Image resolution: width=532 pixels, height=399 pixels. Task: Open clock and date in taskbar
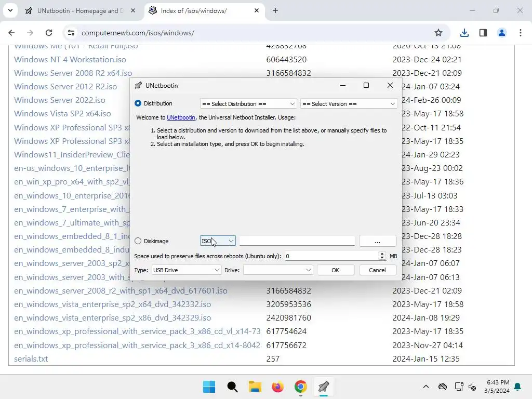pyautogui.click(x=497, y=387)
